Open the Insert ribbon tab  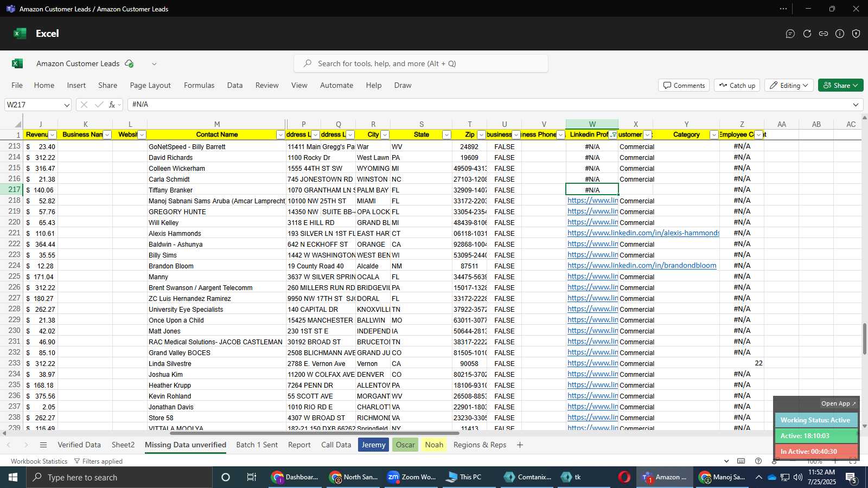(x=76, y=86)
